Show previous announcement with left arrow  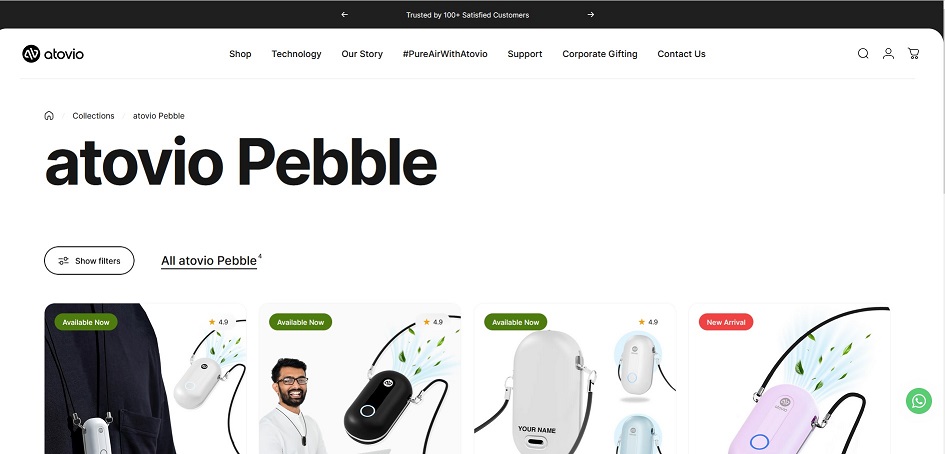point(345,14)
